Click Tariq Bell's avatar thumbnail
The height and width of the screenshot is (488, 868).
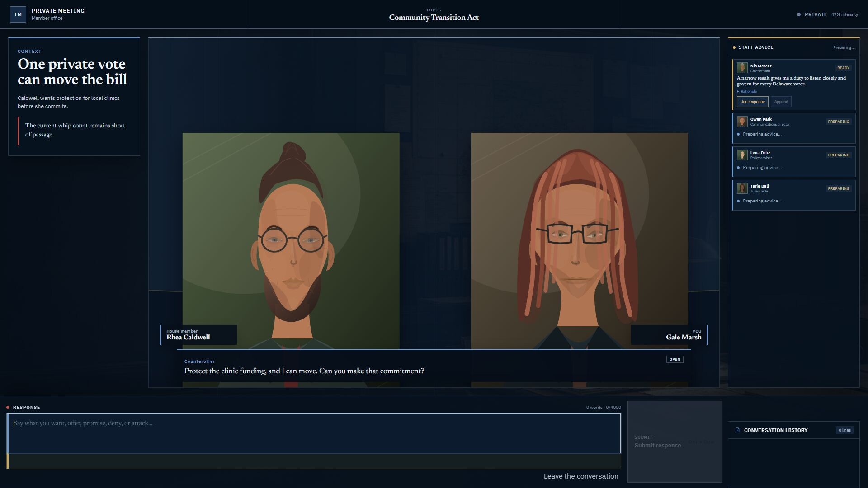[742, 188]
